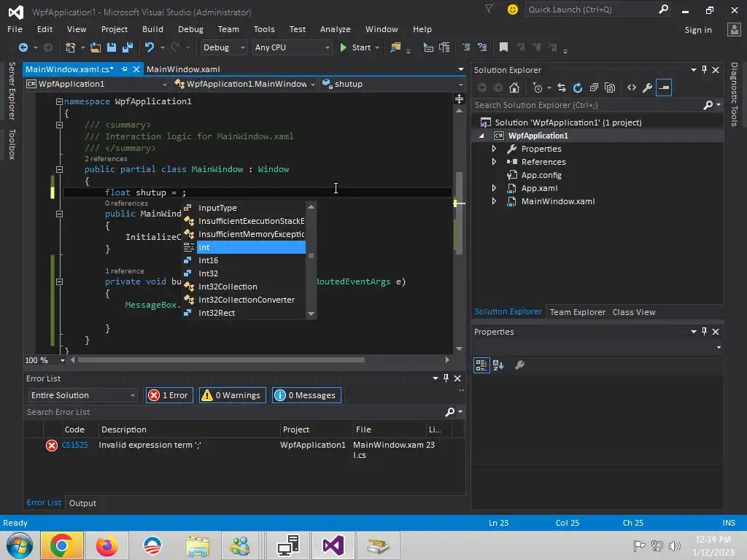The height and width of the screenshot is (560, 747).
Task: Click the Bookmark toolbar icon
Action: pyautogui.click(x=503, y=47)
